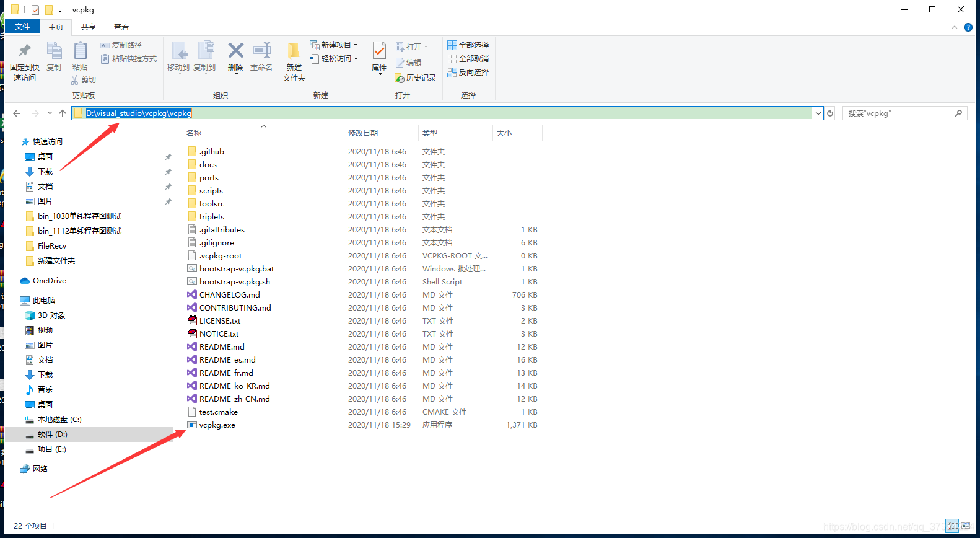Go forward with the right arrow
Viewport: 980px width, 538px height.
tap(35, 113)
